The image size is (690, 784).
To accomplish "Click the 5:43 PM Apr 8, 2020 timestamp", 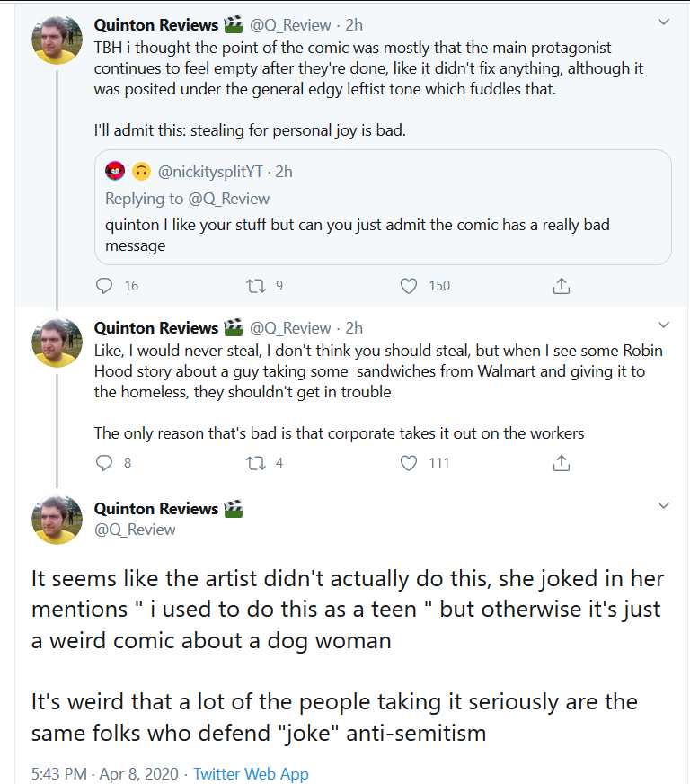I will 105,773.
